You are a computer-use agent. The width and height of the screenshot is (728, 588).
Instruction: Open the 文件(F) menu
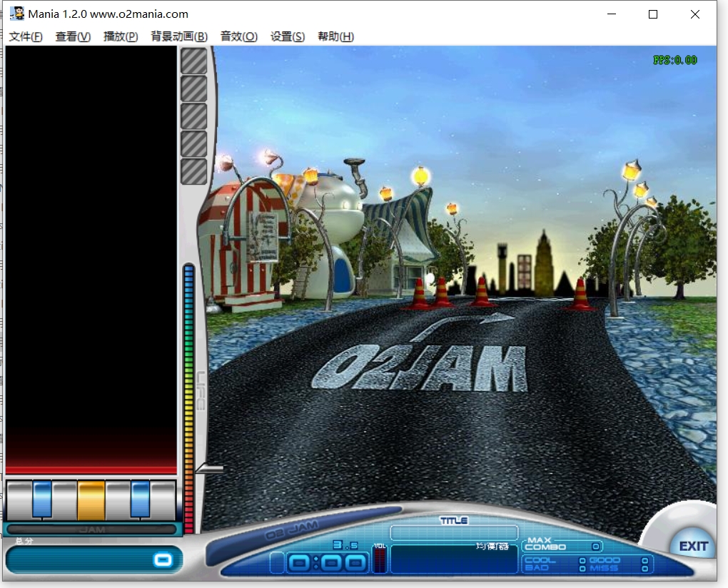(x=26, y=36)
